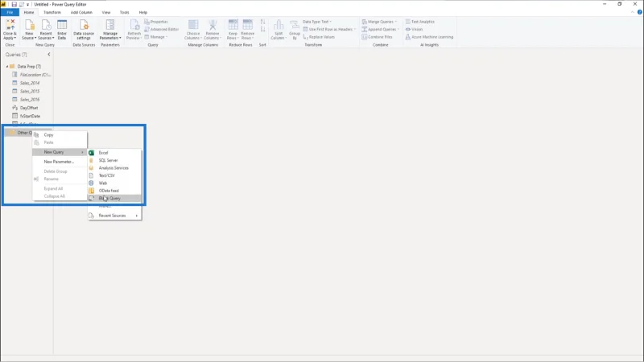Switch to the Transform ribbon tab
This screenshot has width=644, height=362.
click(52, 12)
